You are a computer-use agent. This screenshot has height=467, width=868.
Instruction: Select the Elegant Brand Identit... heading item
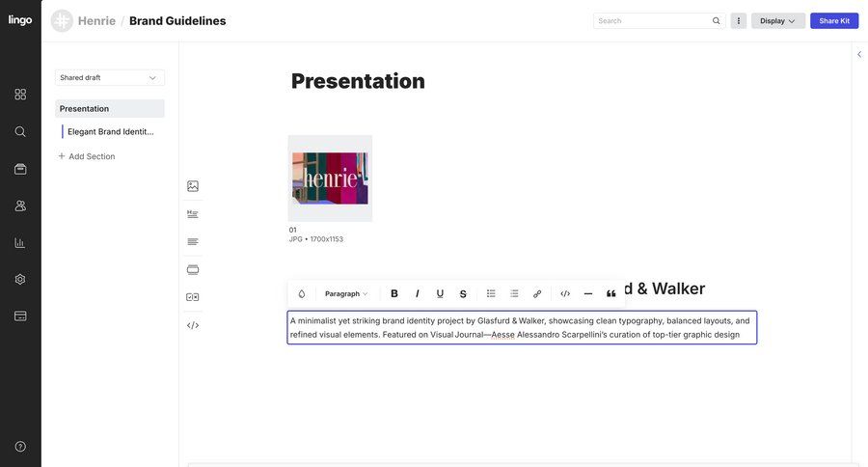pyautogui.click(x=111, y=132)
